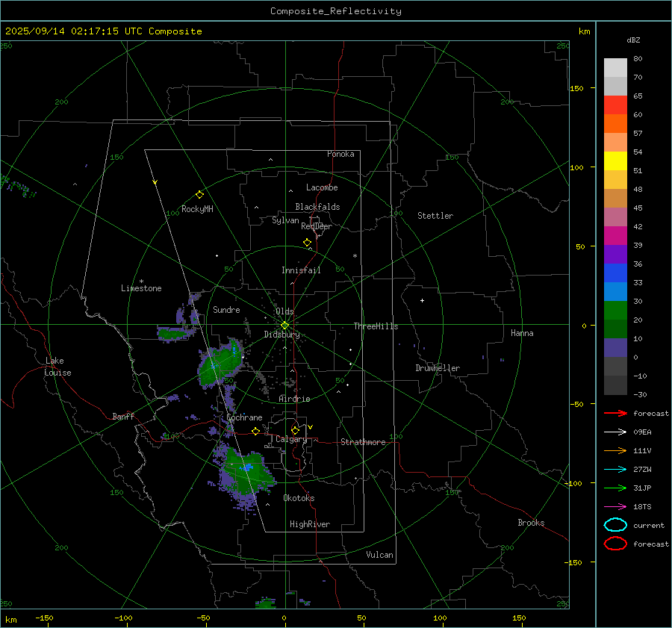The image size is (672, 628).
Task: Click the HighRiver label
Action: 310,524
